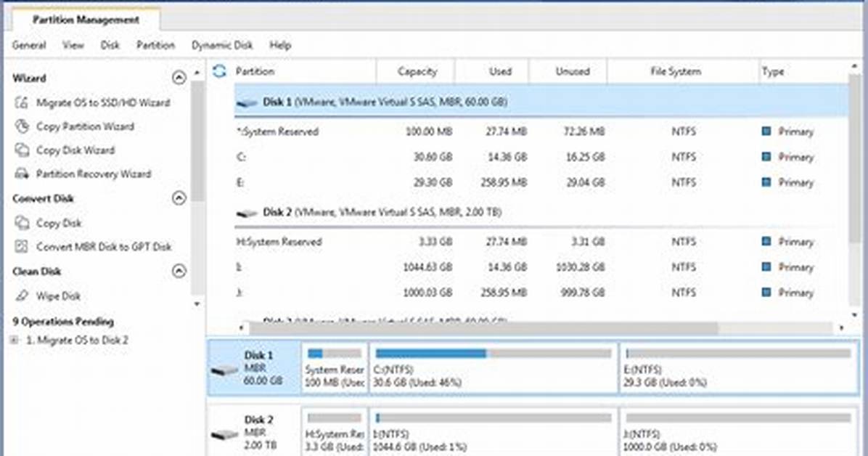Click the refresh icon beside Partition header
Screen dimensions: 868x456
pos(220,71)
